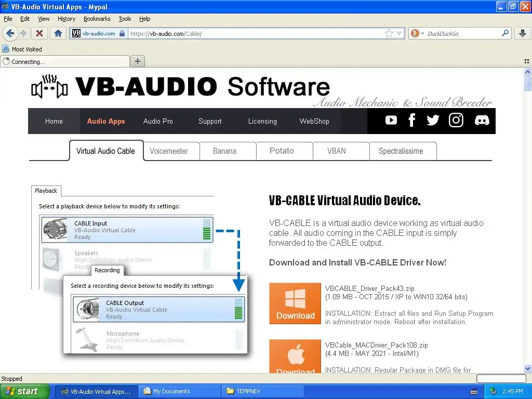Go to the Home navigation link
This screenshot has width=532, height=399.
tap(54, 121)
